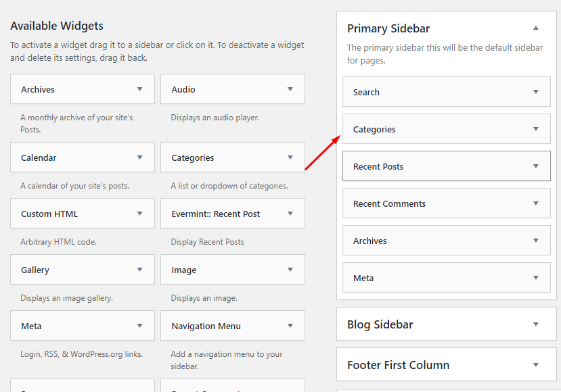
Task: Expand the Search widget in Primary Sidebar
Action: click(446, 91)
